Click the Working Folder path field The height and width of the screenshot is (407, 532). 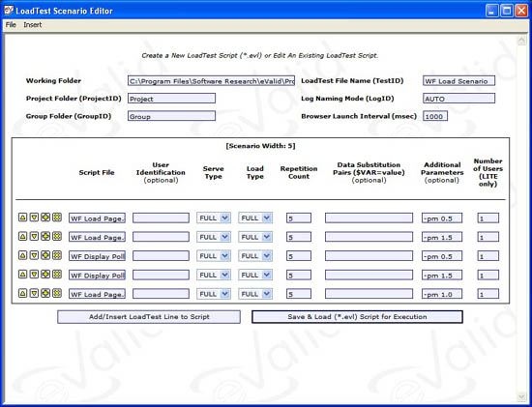click(x=212, y=80)
